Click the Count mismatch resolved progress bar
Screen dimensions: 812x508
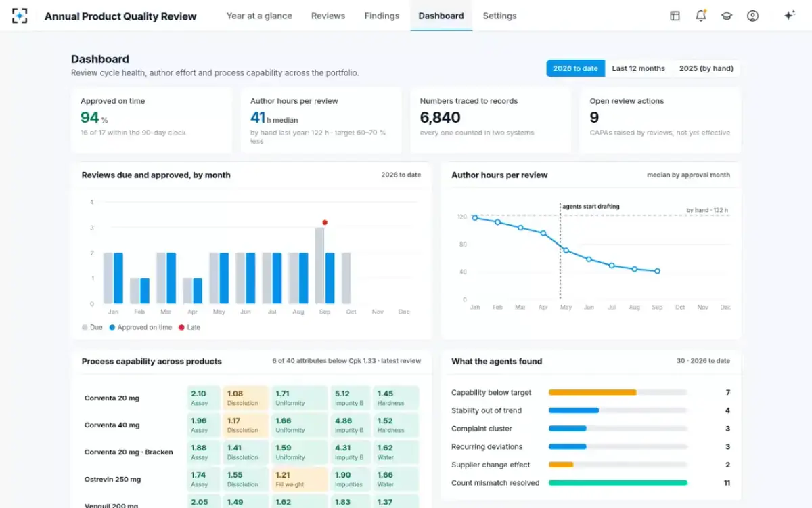618,483
